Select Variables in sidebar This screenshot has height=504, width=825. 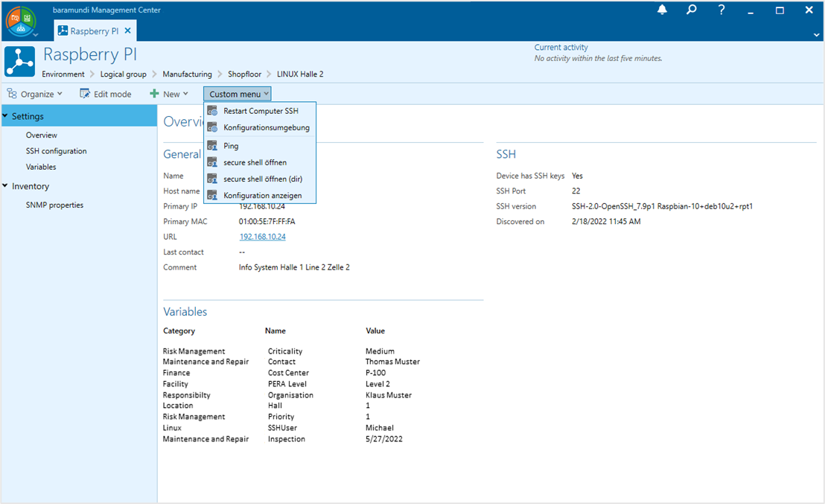tap(41, 167)
